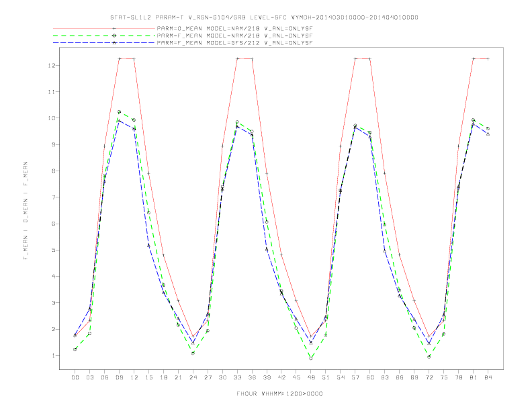Screen dimensions: 532x411
Task: Click x-axis forecast hour label 72
Action: pyautogui.click(x=429, y=377)
